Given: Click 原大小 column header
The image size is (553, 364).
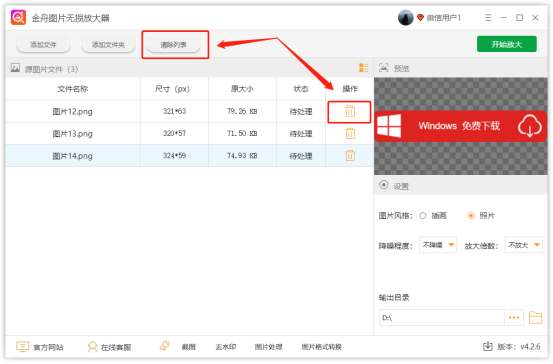Looking at the screenshot, I should [242, 89].
